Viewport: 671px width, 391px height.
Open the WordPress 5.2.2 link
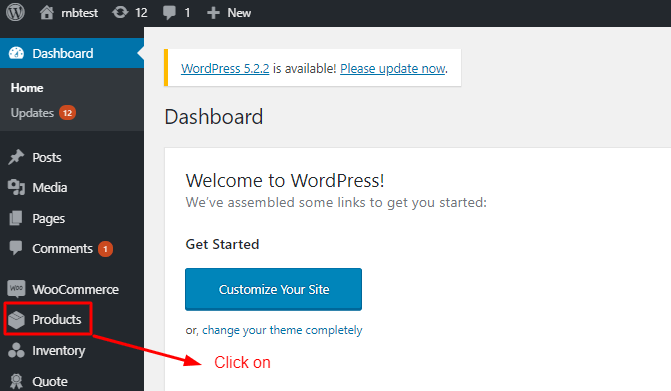point(225,68)
